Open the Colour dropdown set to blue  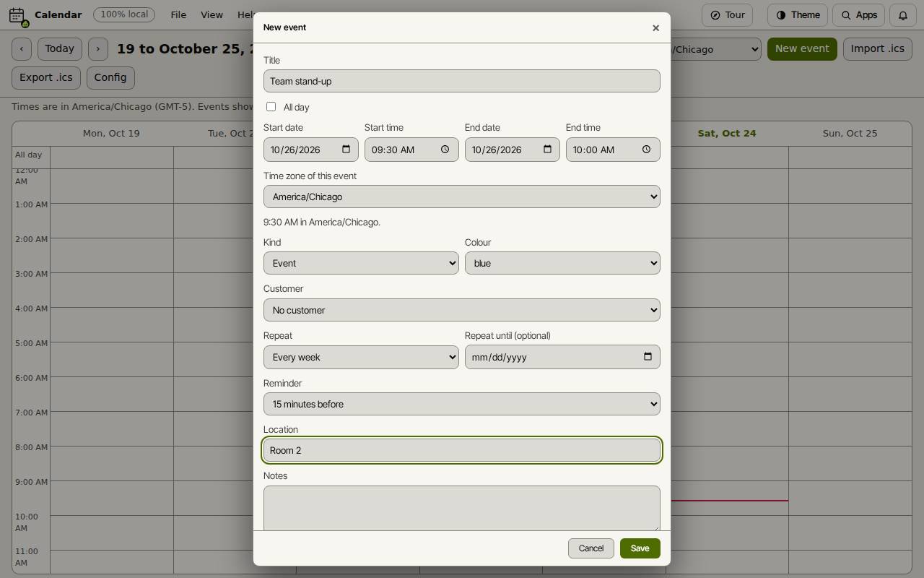[x=562, y=263]
